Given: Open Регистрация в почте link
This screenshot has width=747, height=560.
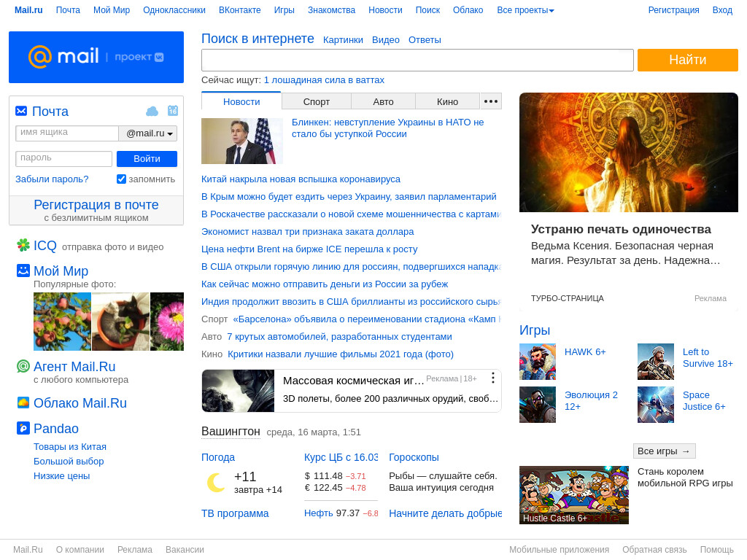Looking at the screenshot, I should click(96, 205).
